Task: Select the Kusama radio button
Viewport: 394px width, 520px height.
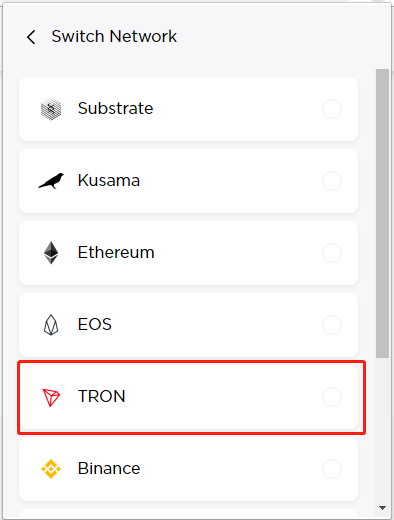Action: [332, 181]
